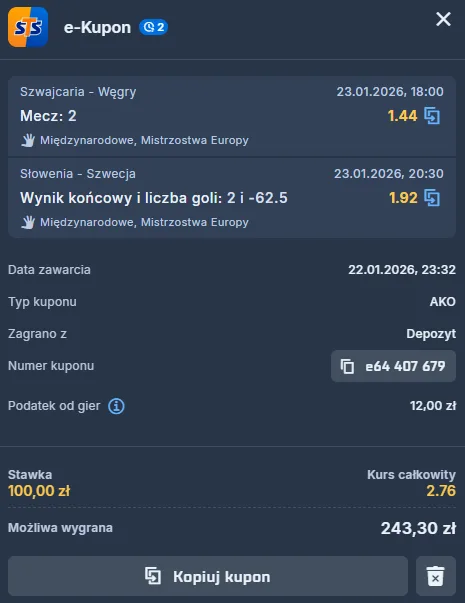Click handball icon under Słowenia - Szwecja
Viewport: 465px width, 603px height.
28,222
